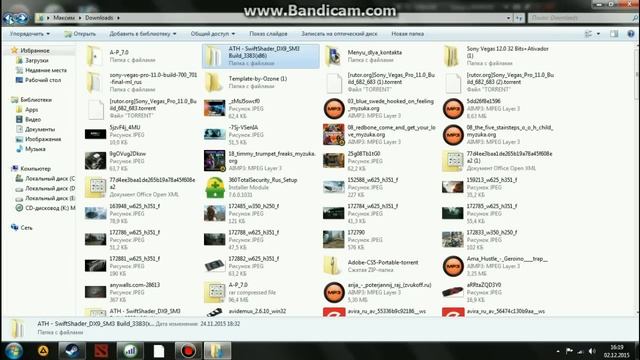The image size is (640, 360).
Task: Select Ama_Hustle_-_Geroino MP3 file icon
Action: tap(453, 266)
